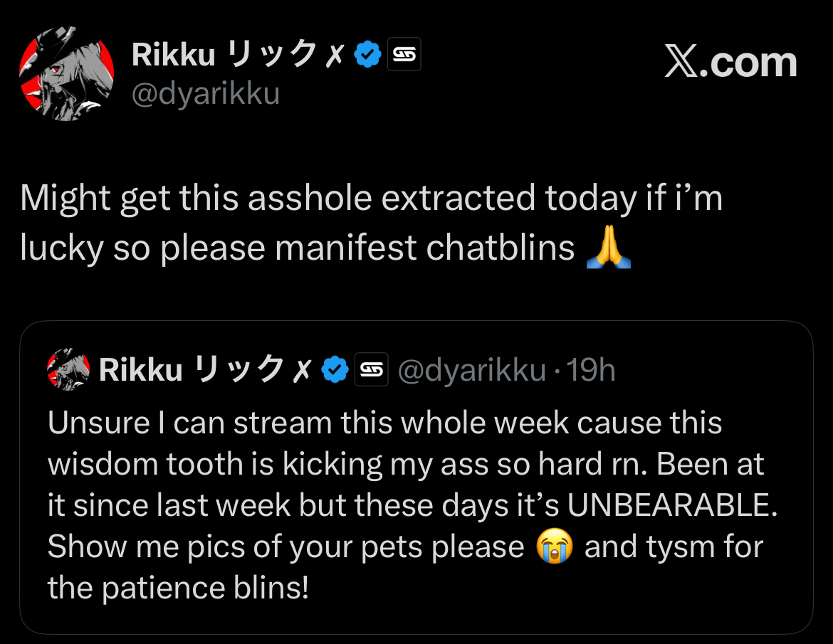The height and width of the screenshot is (644, 833).
Task: Click the verified badge in quoted post header
Action: (335, 369)
